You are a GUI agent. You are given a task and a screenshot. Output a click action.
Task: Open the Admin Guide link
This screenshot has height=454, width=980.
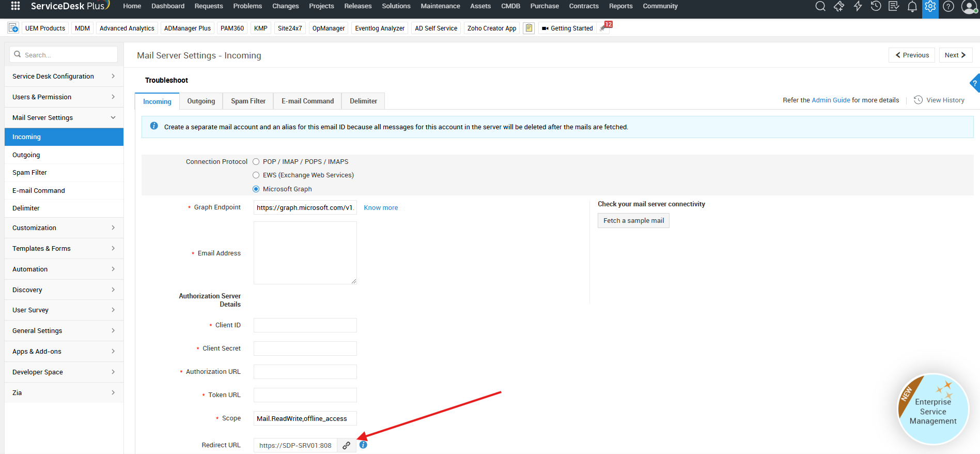coord(830,100)
